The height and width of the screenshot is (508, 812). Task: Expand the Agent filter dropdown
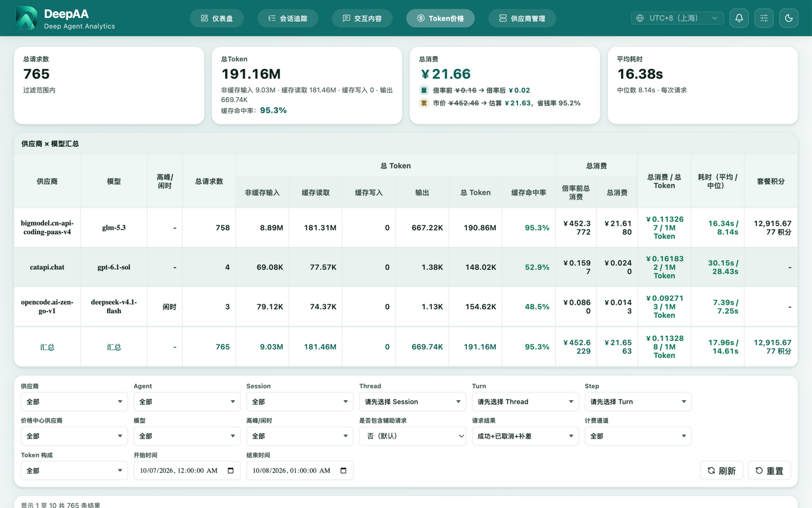coord(187,401)
